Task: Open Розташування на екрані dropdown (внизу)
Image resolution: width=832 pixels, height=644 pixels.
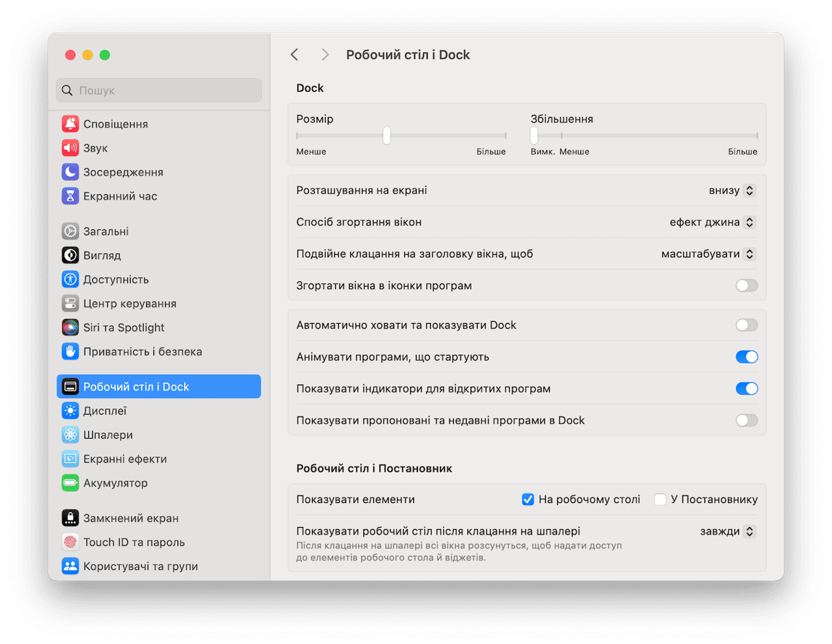Action: point(732,190)
